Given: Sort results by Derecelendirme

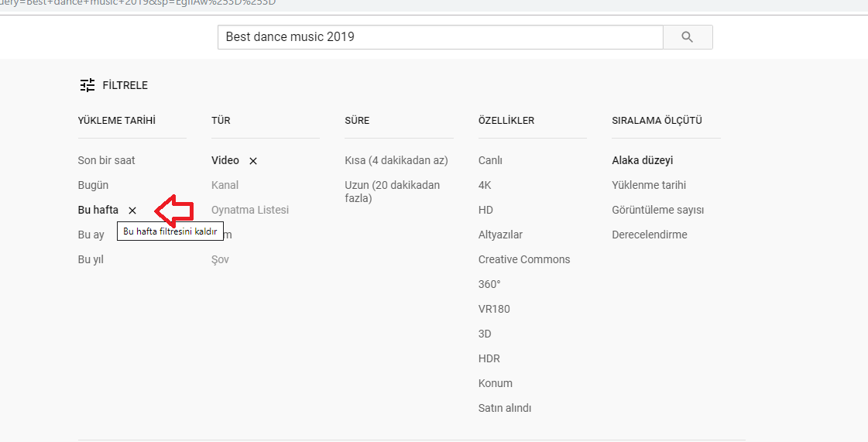Looking at the screenshot, I should tap(650, 235).
